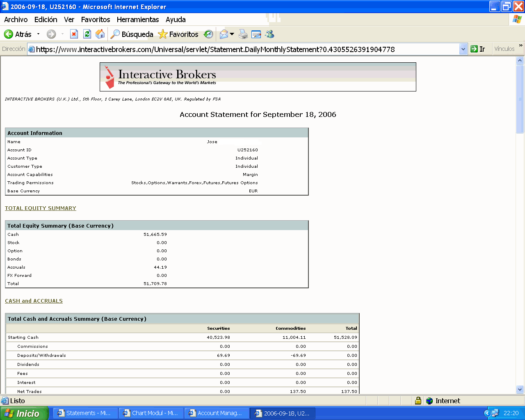Follow the TOTAL EQUITY SUMMARY link
525x420 pixels.
tap(41, 208)
